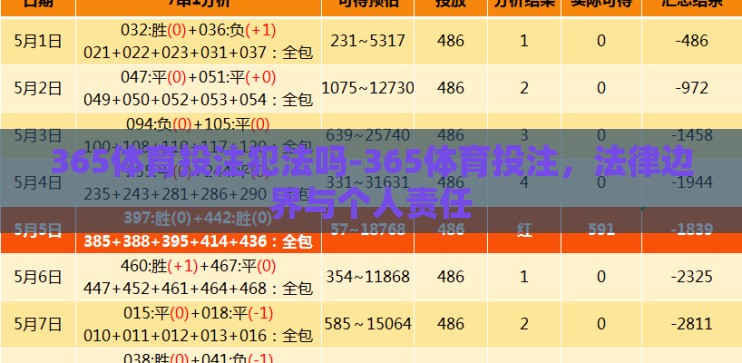Click the value 354~11868
The width and height of the screenshot is (742, 363).
click(x=368, y=276)
